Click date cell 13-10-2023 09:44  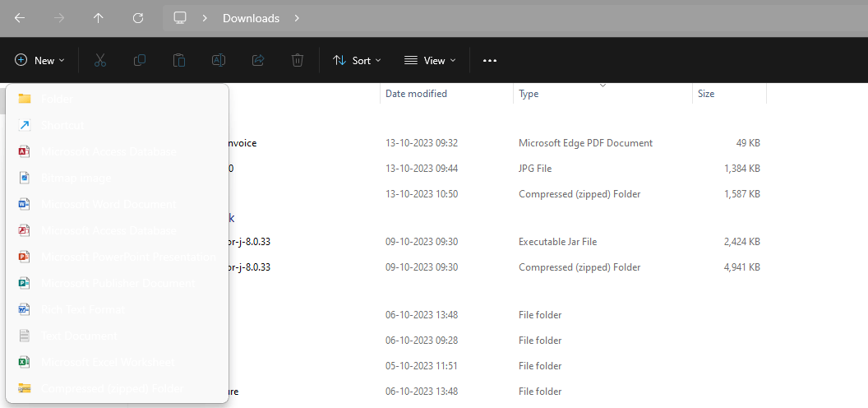coord(422,168)
